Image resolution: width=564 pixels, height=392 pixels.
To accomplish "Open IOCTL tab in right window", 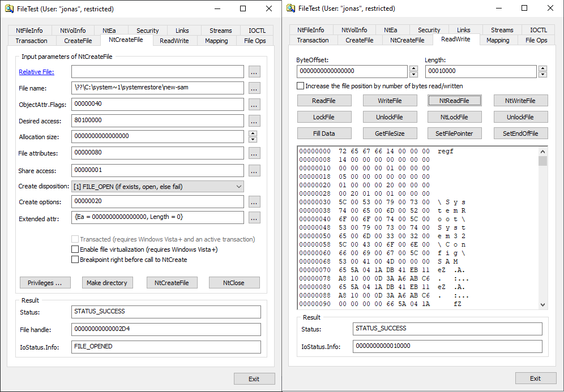I will click(539, 30).
